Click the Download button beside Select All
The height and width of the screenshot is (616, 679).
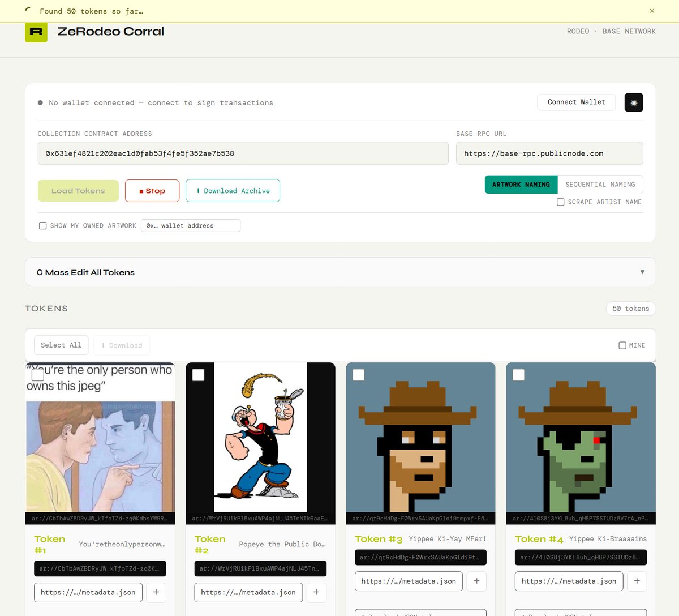pos(122,345)
